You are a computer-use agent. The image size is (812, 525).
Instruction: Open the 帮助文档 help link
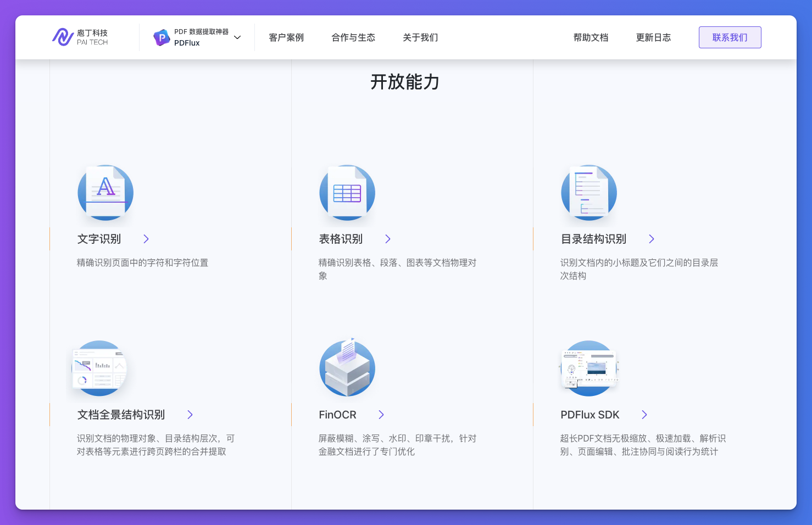click(x=591, y=37)
